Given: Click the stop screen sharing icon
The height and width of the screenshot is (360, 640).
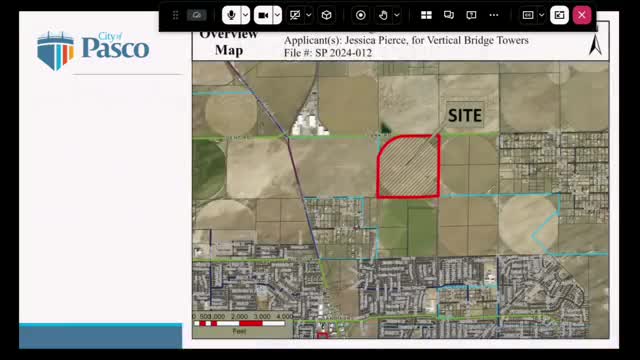Looking at the screenshot, I should [x=295, y=15].
